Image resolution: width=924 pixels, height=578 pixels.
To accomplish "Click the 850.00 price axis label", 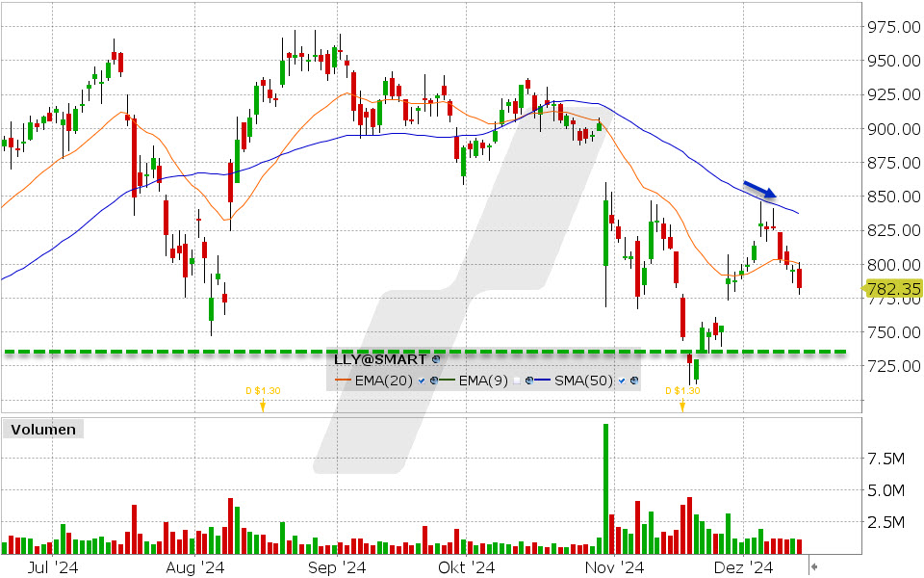I will coord(894,197).
